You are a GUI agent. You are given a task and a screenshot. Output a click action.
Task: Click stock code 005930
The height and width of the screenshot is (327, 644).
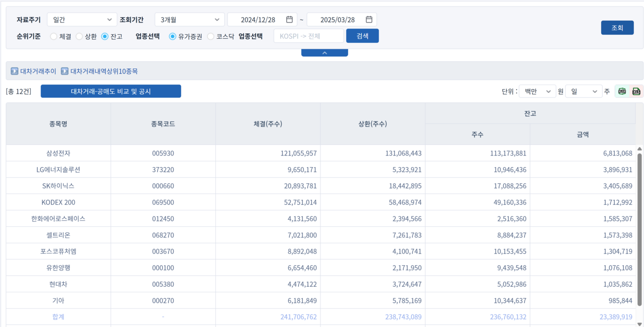click(163, 153)
